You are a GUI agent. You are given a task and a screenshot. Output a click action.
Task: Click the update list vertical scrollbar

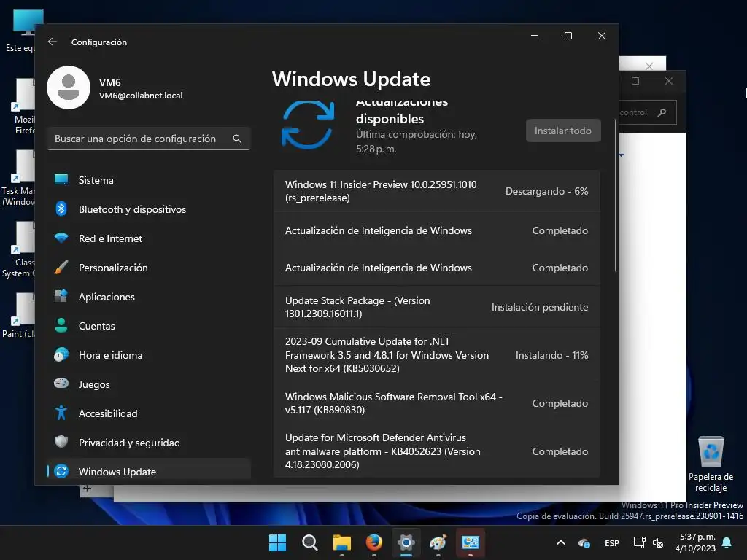click(616, 195)
